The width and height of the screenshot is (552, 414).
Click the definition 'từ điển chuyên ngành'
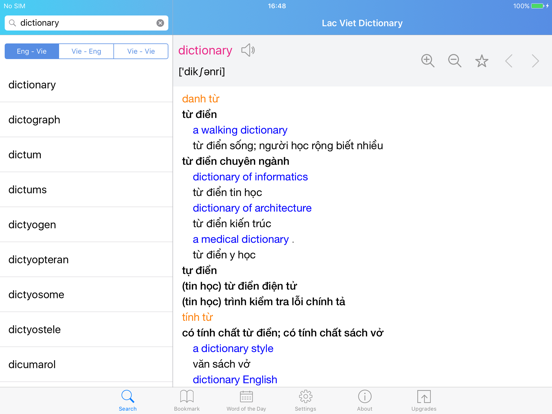(x=236, y=161)
